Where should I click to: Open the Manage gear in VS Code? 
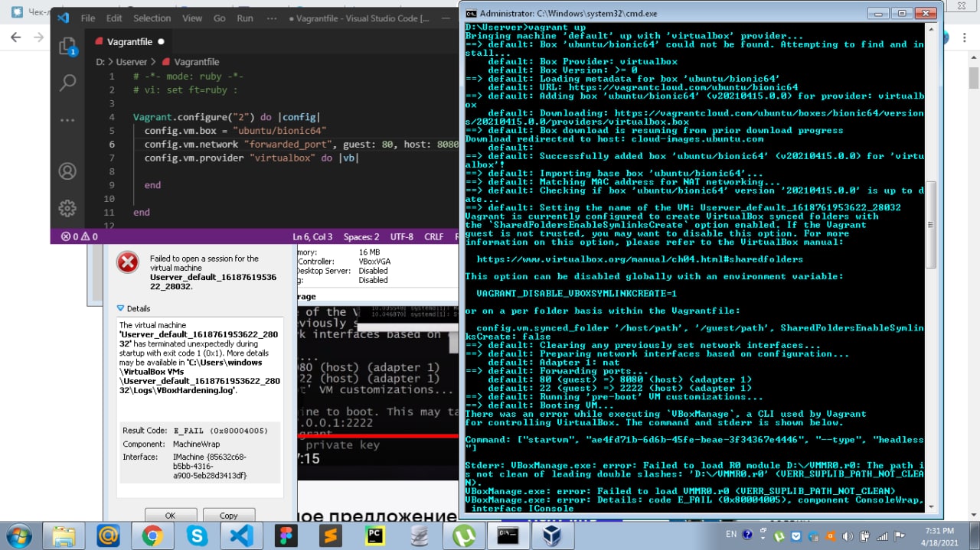[67, 208]
